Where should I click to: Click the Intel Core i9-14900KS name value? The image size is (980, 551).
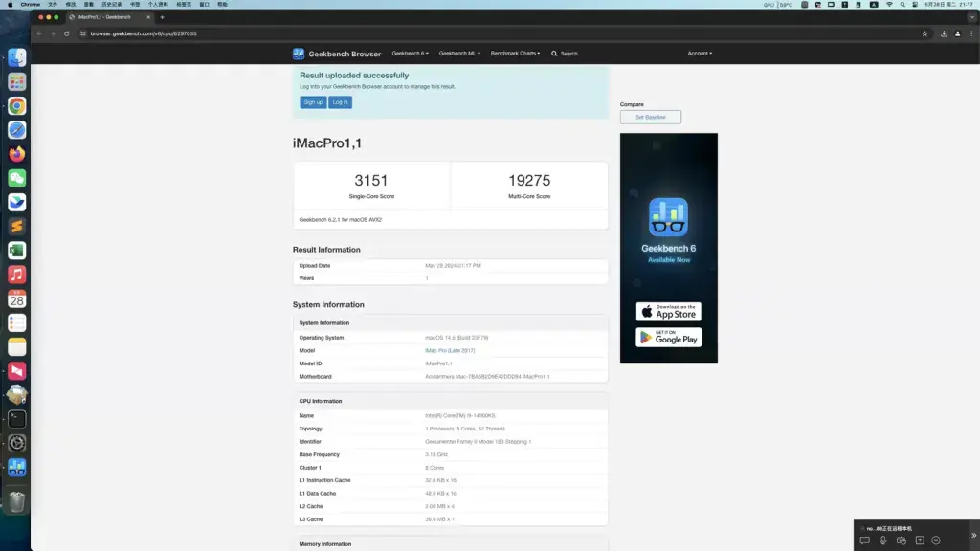(x=460, y=415)
